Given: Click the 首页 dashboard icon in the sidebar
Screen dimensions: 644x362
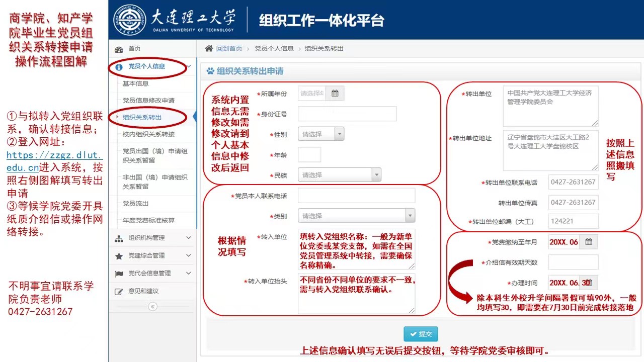Looking at the screenshot, I should (x=119, y=49).
